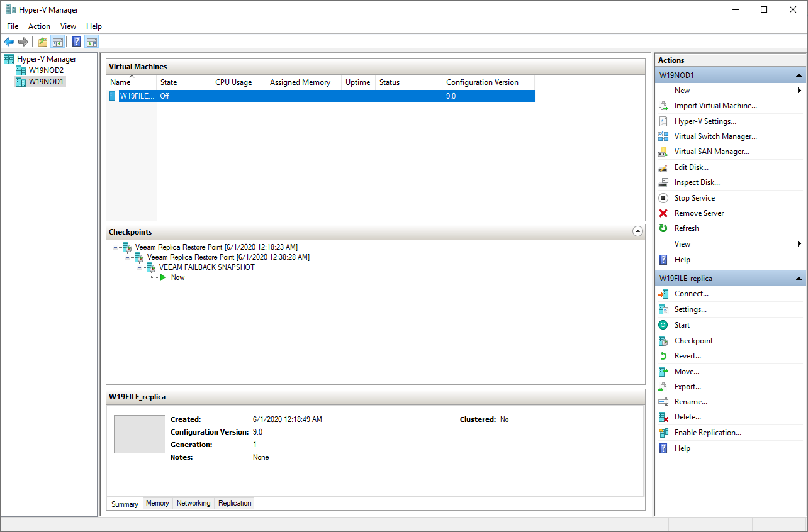Click the Import Virtual Machine icon
Screen dimensions: 808x532
tap(663, 106)
